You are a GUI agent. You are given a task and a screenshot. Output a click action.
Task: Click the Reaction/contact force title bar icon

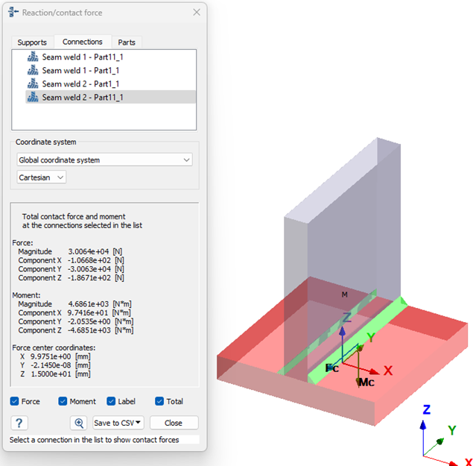[14, 13]
